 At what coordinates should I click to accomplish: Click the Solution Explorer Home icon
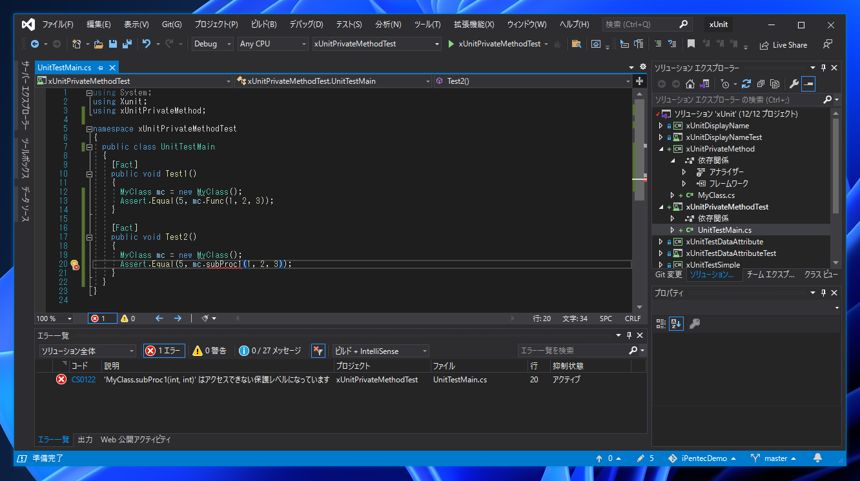point(690,84)
